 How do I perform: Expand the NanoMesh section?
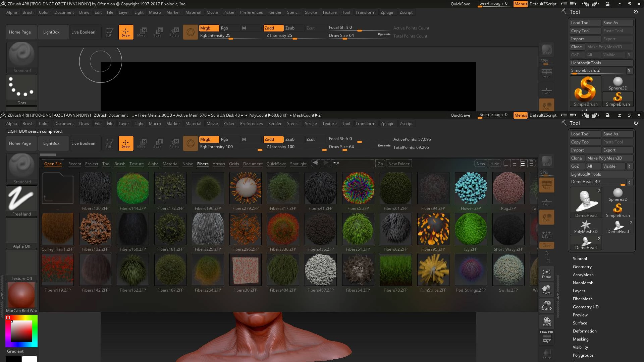coord(583,283)
